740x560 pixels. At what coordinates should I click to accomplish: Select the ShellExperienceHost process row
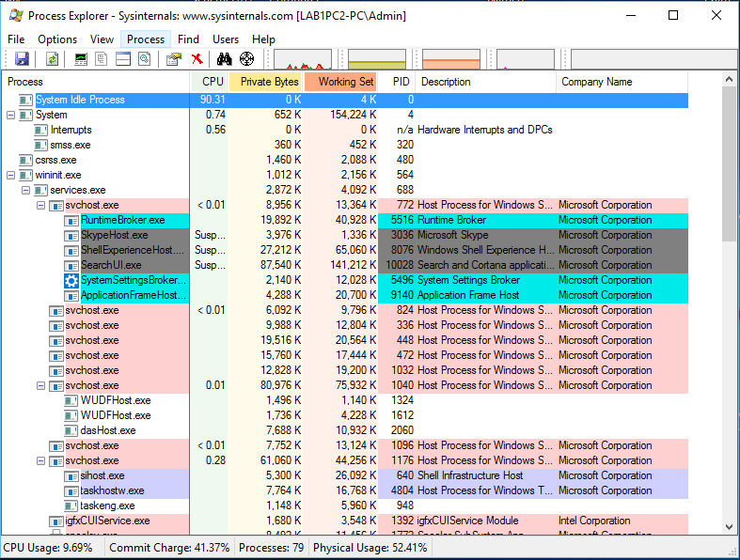point(344,250)
